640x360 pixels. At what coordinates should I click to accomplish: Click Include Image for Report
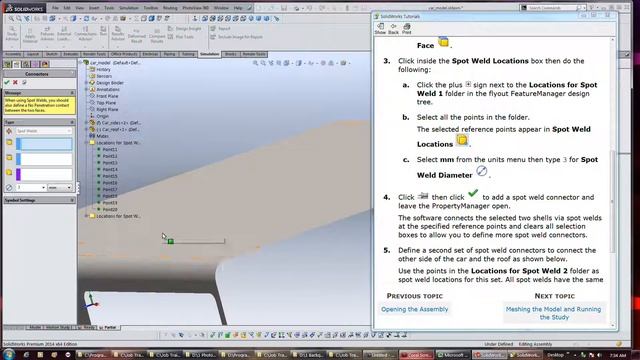coord(236,37)
